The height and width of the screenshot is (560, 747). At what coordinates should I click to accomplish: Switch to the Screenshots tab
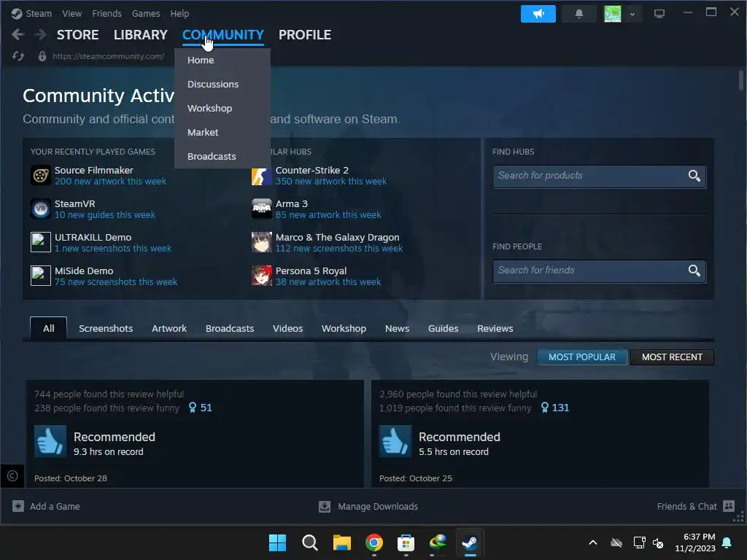[106, 328]
